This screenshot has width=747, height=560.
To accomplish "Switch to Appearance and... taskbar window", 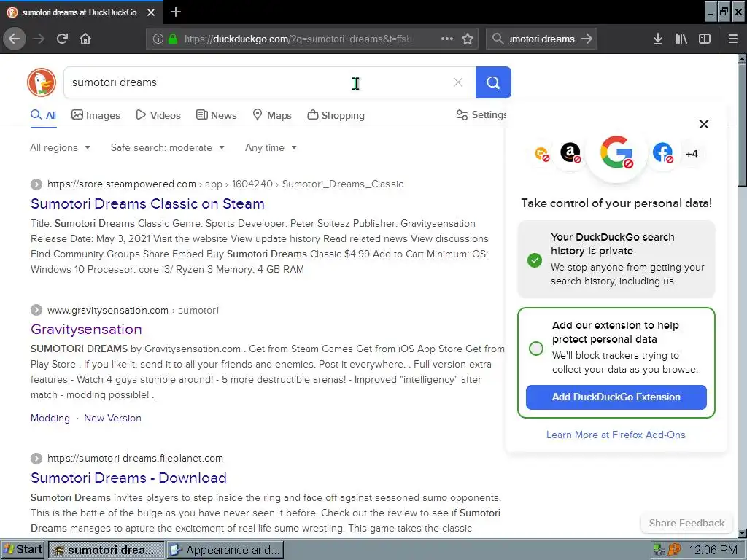I will [225, 550].
